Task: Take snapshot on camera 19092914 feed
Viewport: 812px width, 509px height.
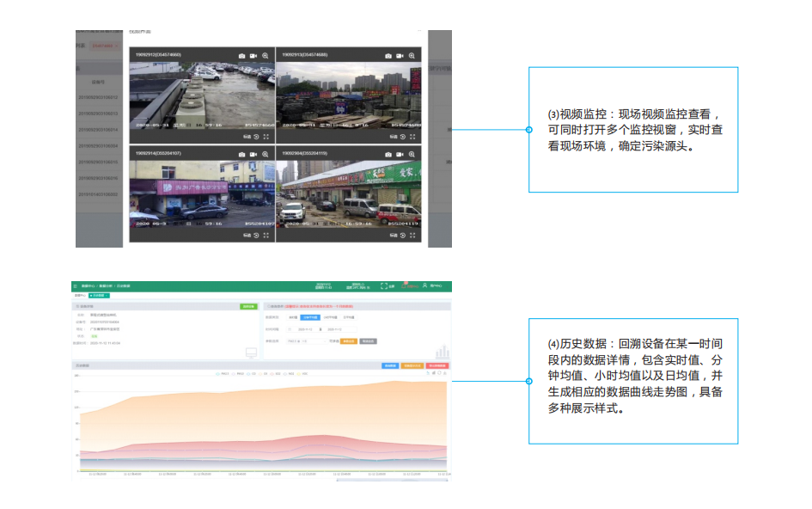Action: [241, 155]
